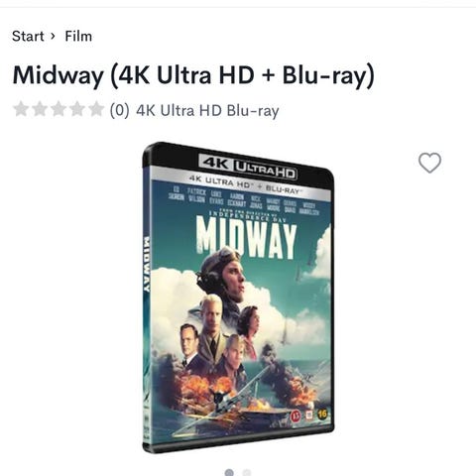Select the first image carousel dot

(229, 472)
